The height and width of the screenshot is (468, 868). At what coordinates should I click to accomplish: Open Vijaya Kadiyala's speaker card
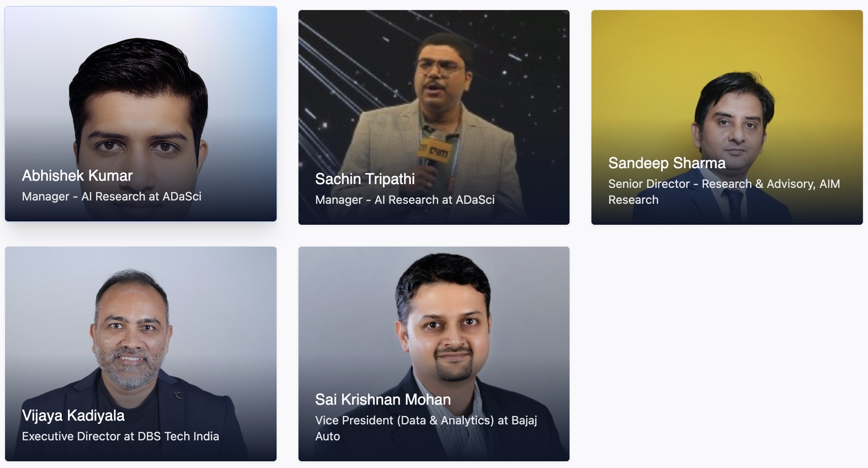[141, 354]
